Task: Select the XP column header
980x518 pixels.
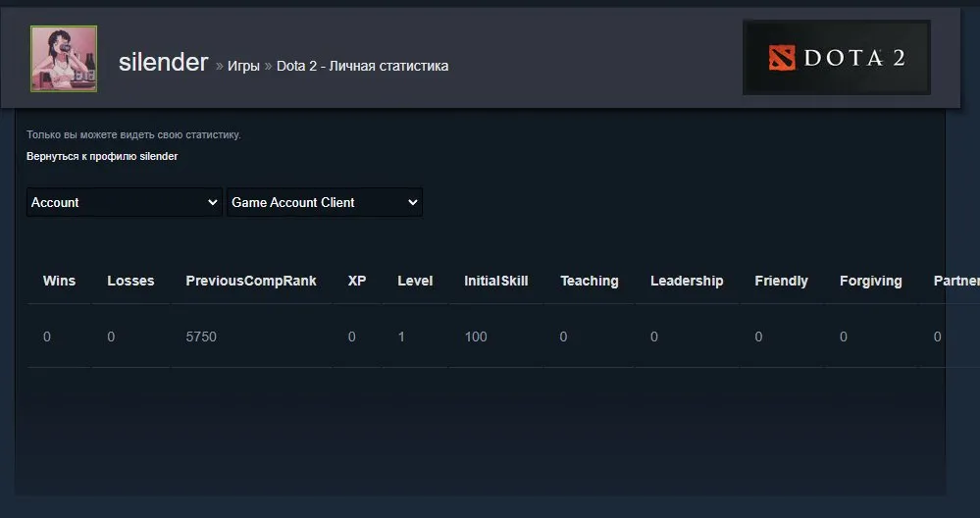Action: click(x=357, y=282)
